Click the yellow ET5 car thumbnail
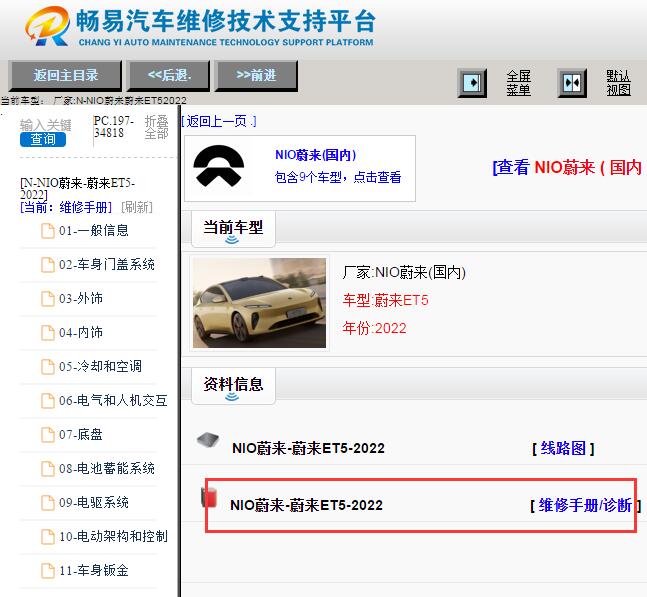Viewport: 647px width, 597px height. tap(259, 303)
